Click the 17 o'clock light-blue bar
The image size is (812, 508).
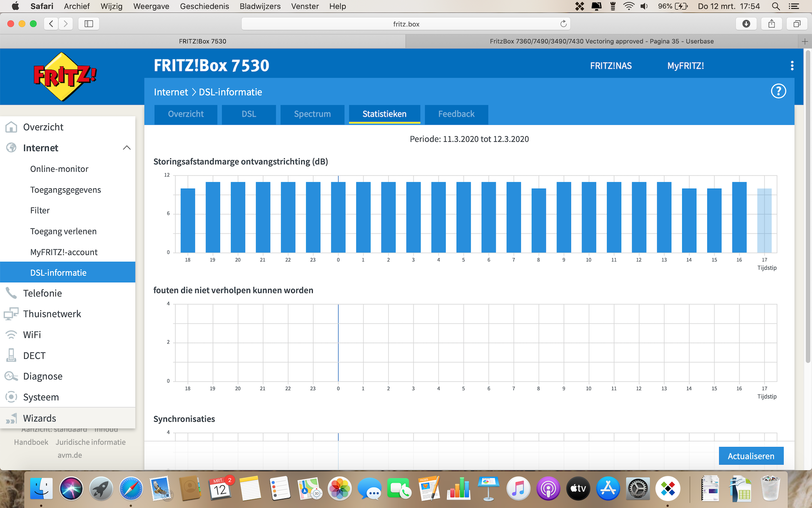coord(764,220)
